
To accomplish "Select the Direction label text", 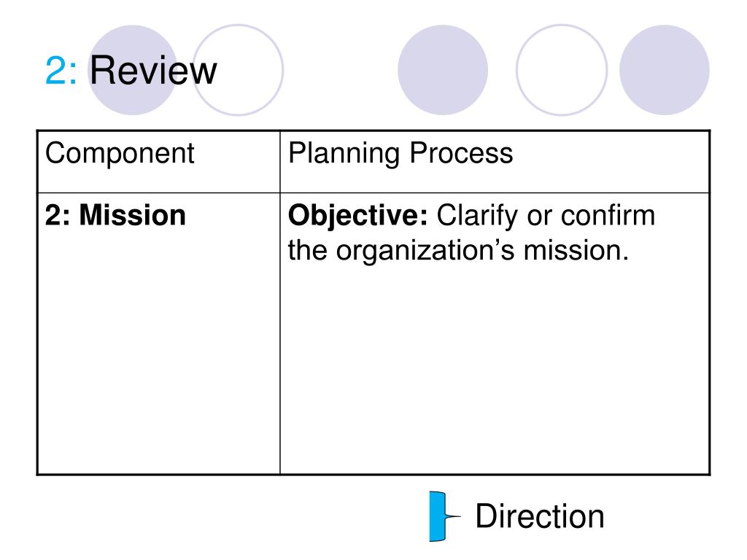I will click(x=540, y=516).
